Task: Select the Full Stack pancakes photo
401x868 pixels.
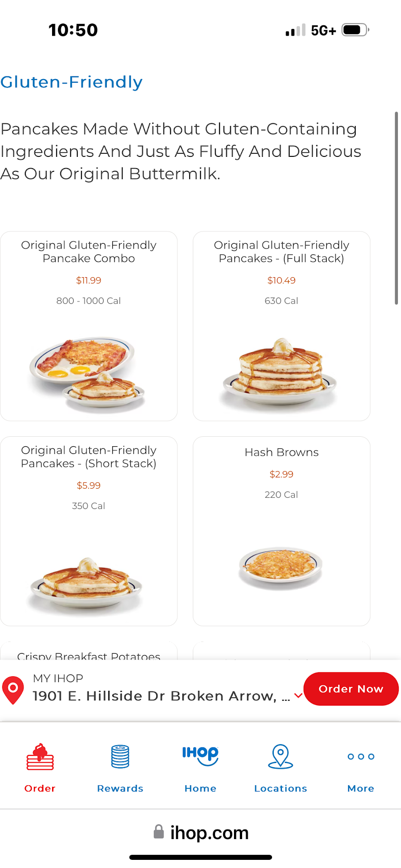Action: 281,372
